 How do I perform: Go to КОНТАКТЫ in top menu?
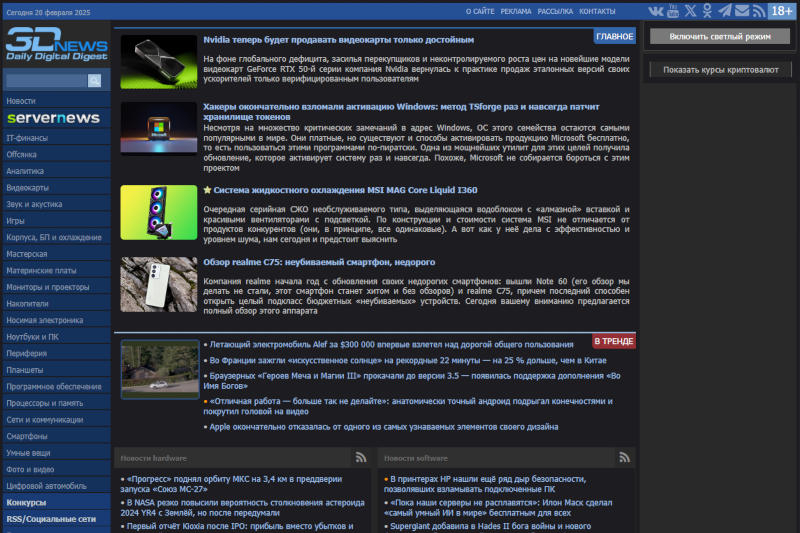click(x=597, y=11)
